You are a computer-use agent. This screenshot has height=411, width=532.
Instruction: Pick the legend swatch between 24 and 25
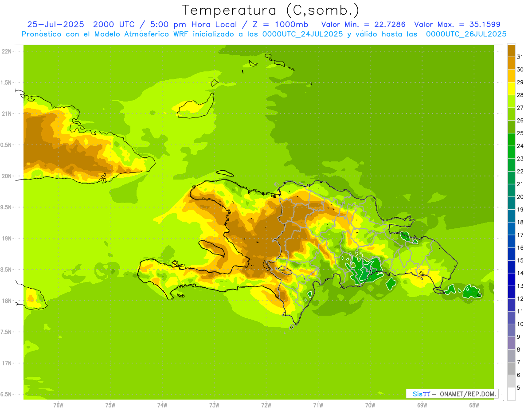(511, 139)
